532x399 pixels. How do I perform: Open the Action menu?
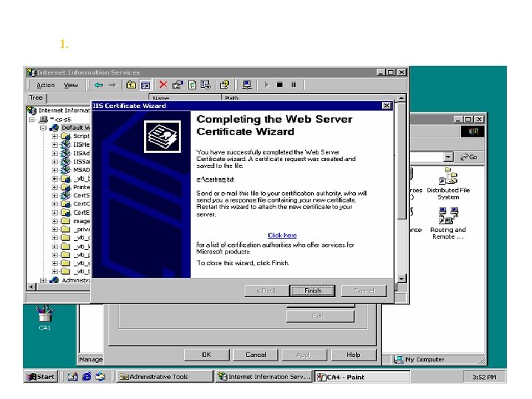pyautogui.click(x=46, y=85)
